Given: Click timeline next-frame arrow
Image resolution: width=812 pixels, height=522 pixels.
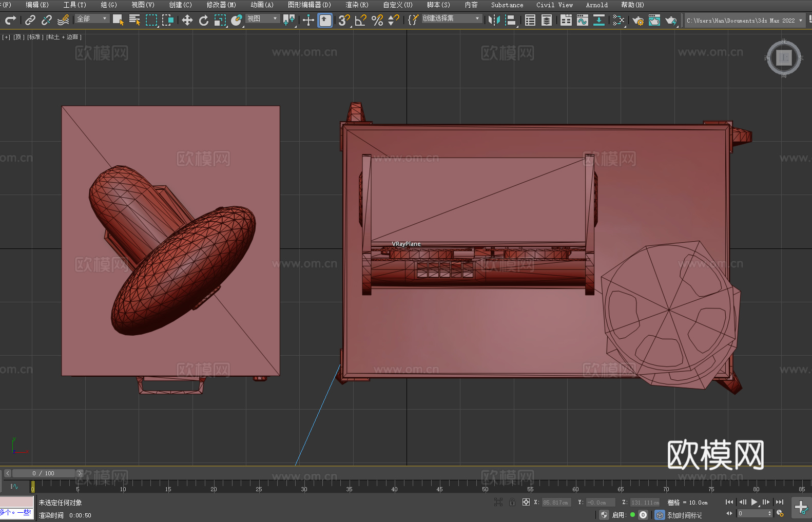Looking at the screenshot, I should tap(80, 473).
